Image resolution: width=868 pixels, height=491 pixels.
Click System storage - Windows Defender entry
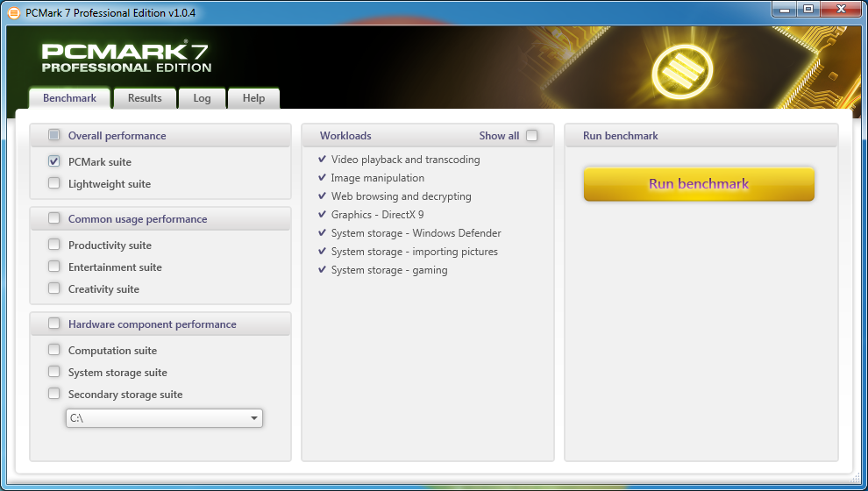(409, 233)
